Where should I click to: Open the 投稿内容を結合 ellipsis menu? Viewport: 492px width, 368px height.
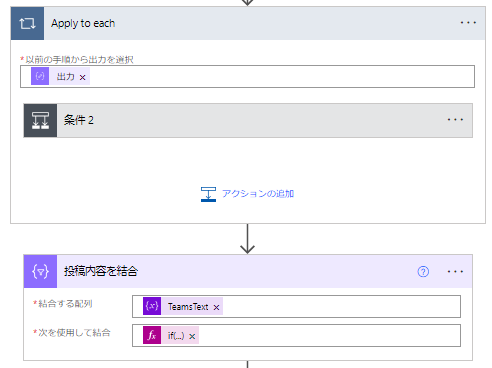[455, 272]
